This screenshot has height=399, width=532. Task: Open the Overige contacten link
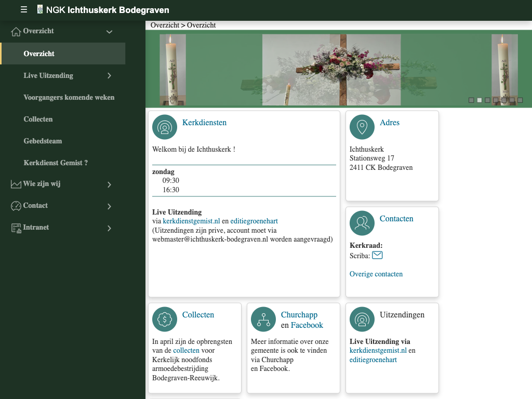(376, 274)
